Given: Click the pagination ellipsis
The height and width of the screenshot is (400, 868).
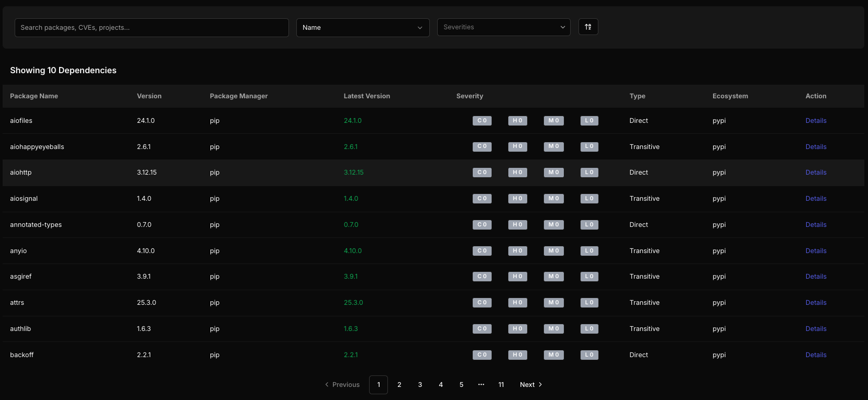Looking at the screenshot, I should (481, 385).
